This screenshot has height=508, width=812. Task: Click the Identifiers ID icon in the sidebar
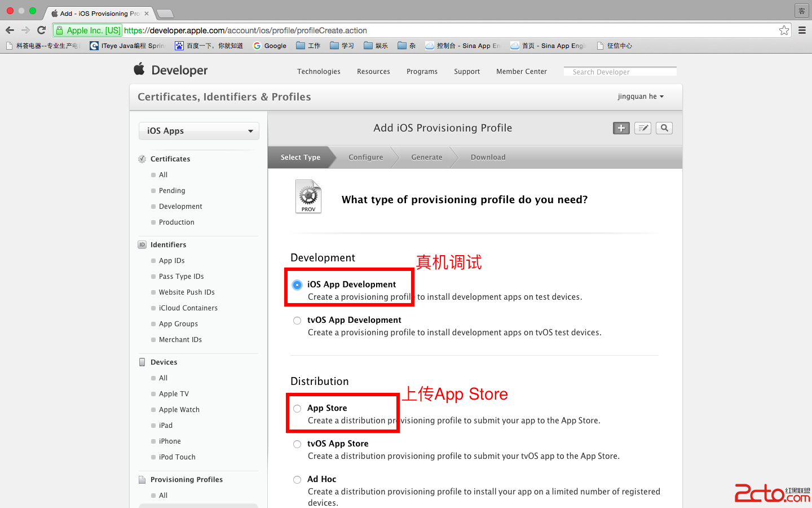click(x=142, y=245)
